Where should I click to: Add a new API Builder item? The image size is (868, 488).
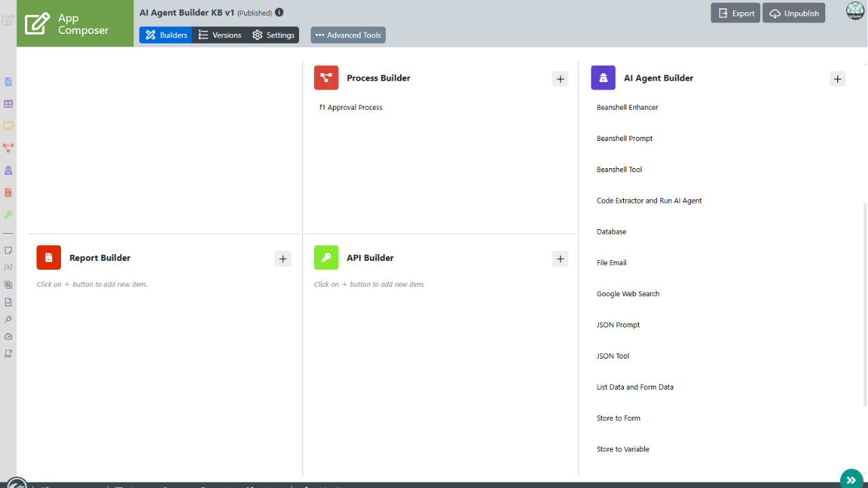[x=560, y=259]
